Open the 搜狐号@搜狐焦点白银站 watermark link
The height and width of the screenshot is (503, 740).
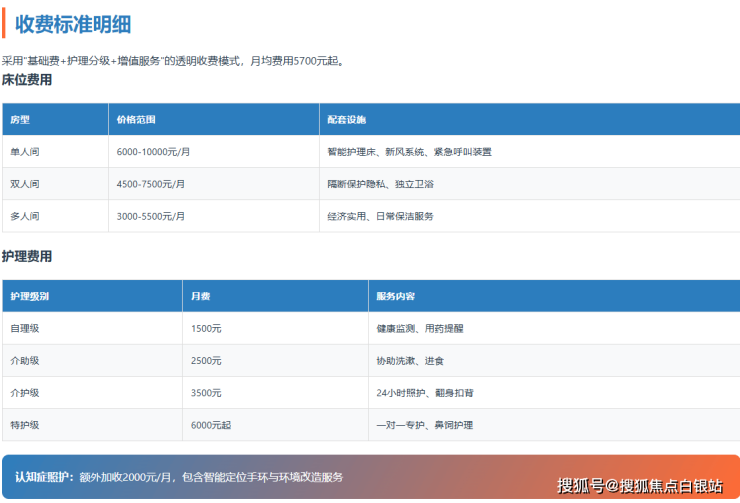(x=639, y=486)
